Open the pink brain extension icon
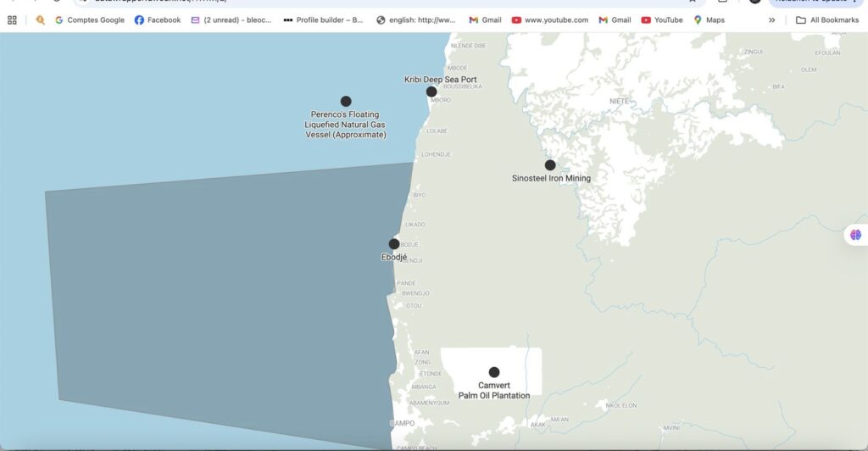Screen dimensions: 868x451 tap(856, 235)
